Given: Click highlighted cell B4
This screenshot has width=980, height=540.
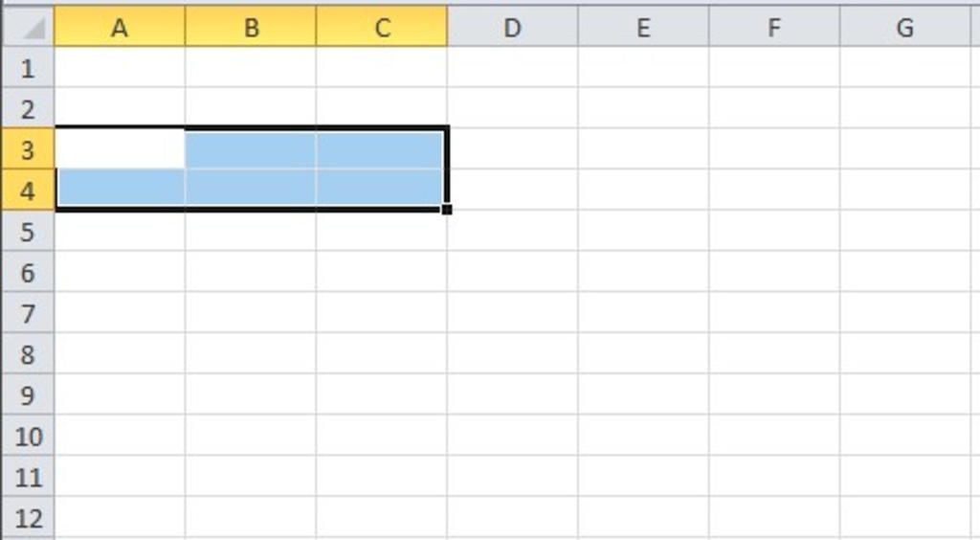Looking at the screenshot, I should pos(251,190).
